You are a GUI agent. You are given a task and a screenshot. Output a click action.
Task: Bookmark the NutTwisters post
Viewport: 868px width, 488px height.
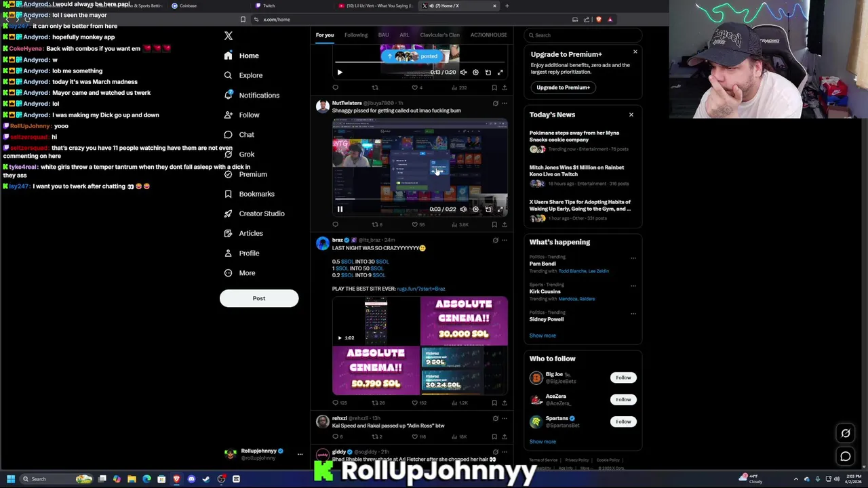(x=494, y=224)
